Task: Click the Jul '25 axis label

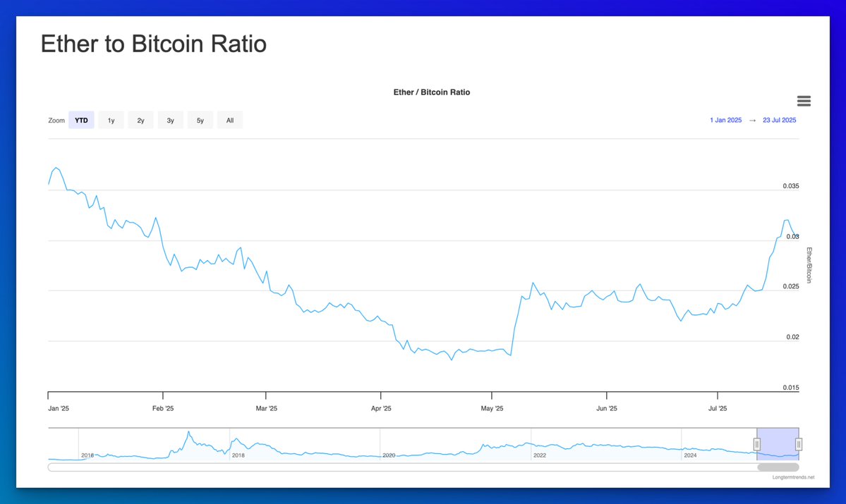Action: [x=718, y=409]
